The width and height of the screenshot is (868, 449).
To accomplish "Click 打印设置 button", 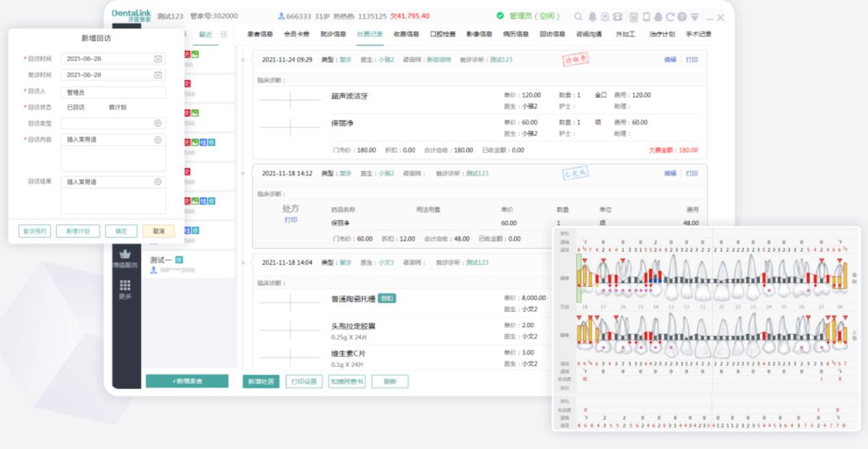I will [x=304, y=381].
